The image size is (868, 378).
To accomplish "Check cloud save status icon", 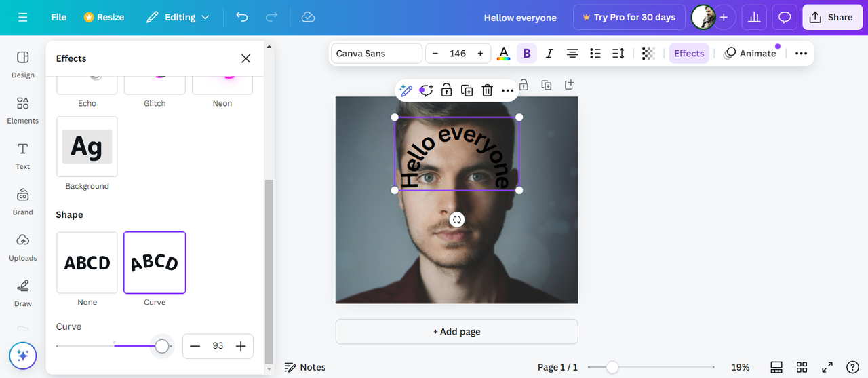I will pos(308,17).
